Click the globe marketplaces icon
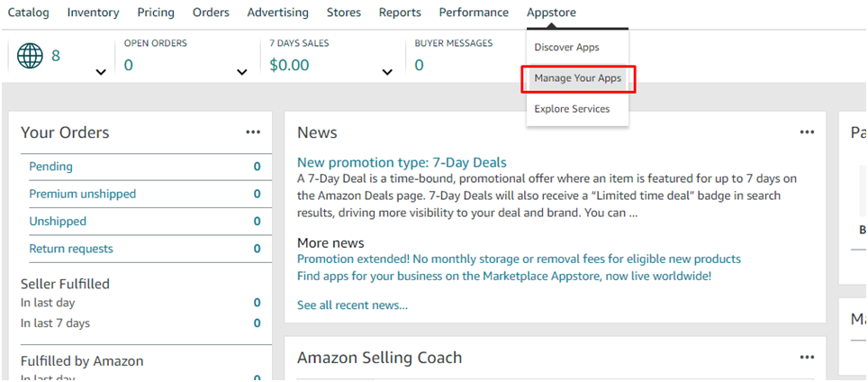Image resolution: width=868 pixels, height=382 pixels. pyautogui.click(x=30, y=56)
